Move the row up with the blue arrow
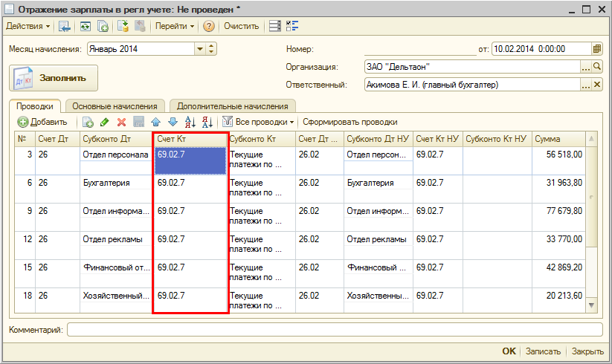Viewport: 612px width, 364px height. (x=155, y=122)
